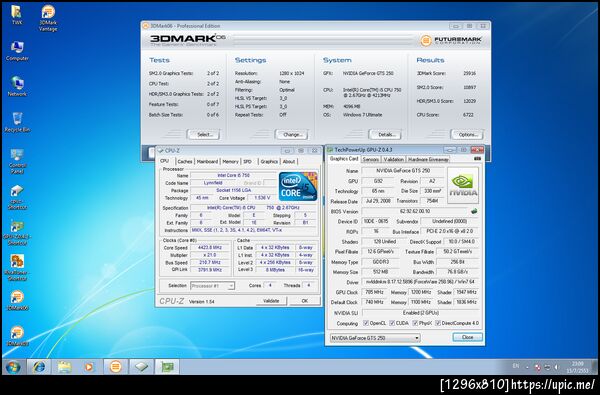Switch to the Mainboard tab in CPU-Z
The height and width of the screenshot is (395, 600).
click(x=207, y=162)
